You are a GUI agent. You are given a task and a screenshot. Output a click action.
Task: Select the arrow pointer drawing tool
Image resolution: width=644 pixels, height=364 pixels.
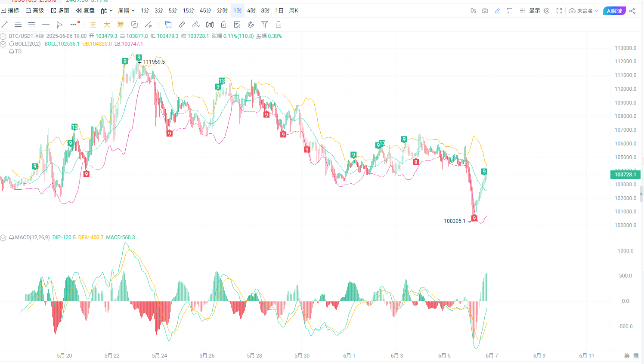[x=59, y=25]
